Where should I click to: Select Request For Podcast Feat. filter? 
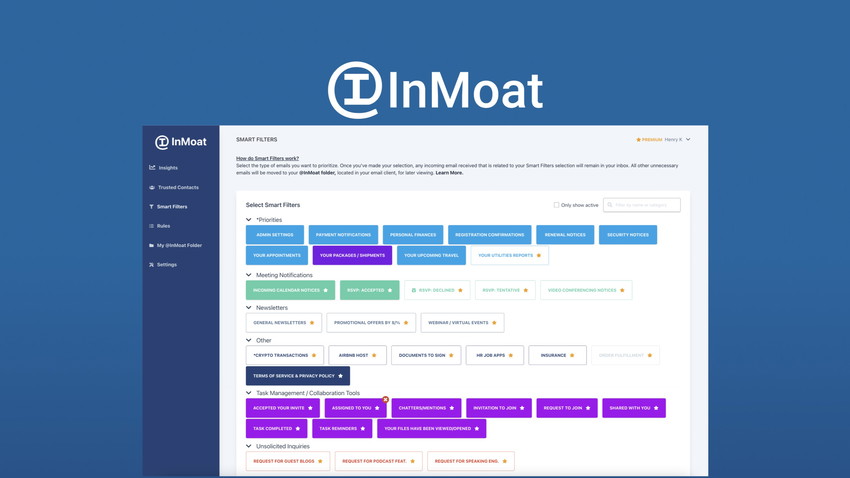pos(378,461)
